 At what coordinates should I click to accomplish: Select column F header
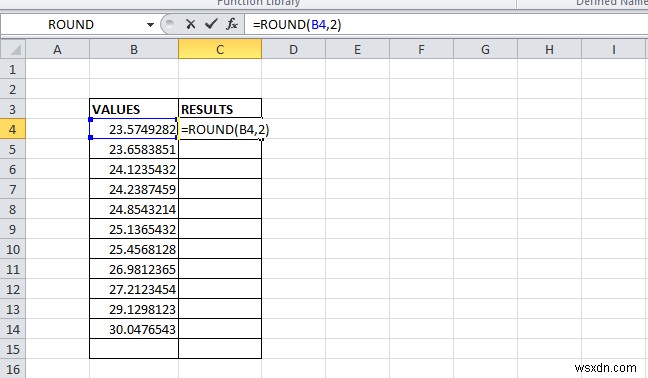point(421,50)
